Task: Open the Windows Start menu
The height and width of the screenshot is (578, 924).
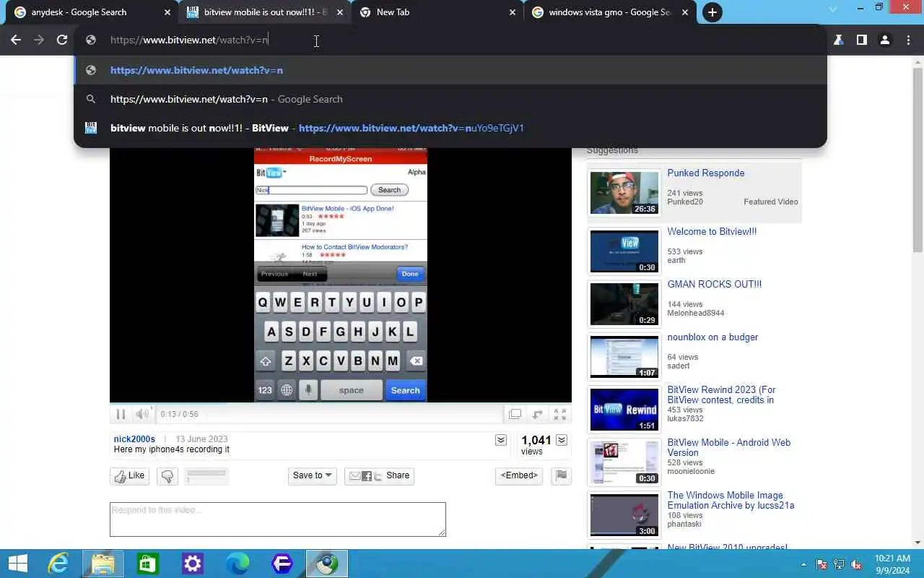Action: (x=17, y=564)
